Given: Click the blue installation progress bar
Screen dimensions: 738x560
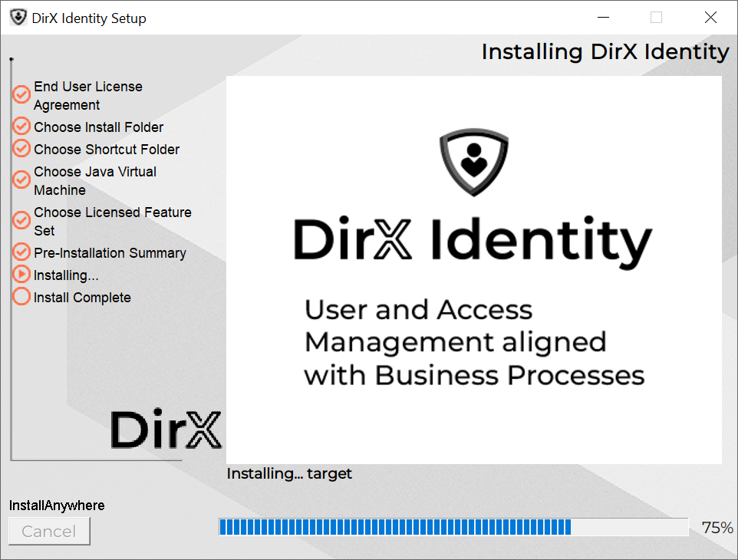Looking at the screenshot, I should tap(453, 527).
